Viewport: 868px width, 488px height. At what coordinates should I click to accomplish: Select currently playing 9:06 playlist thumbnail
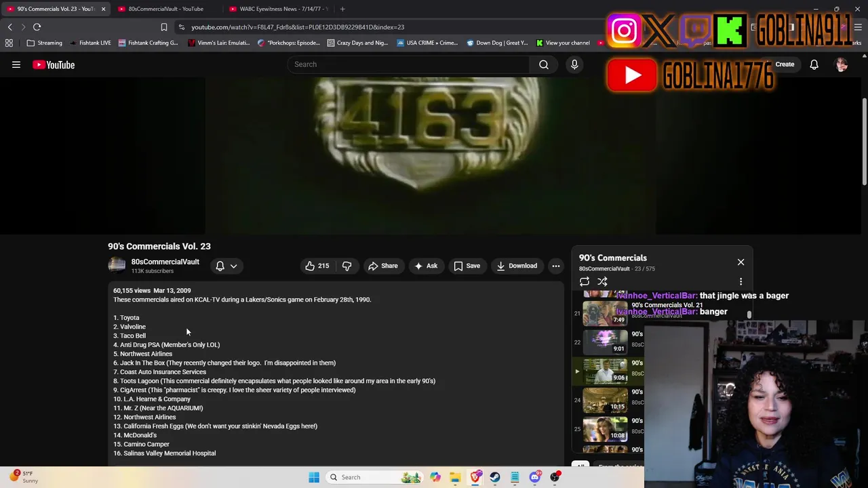pyautogui.click(x=605, y=371)
